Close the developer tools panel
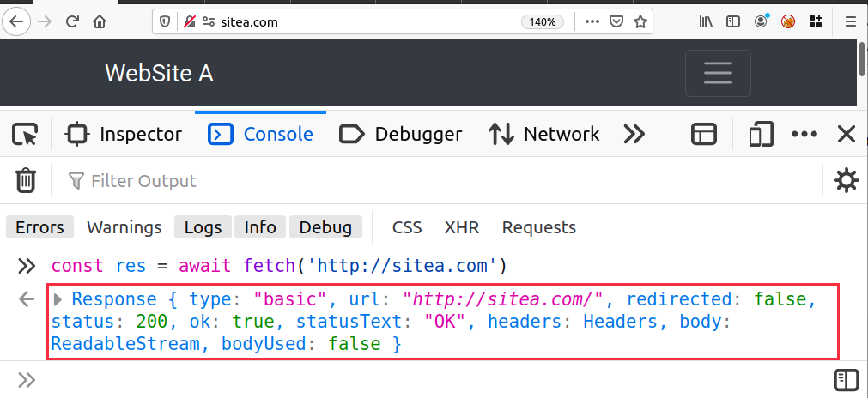 [x=847, y=135]
